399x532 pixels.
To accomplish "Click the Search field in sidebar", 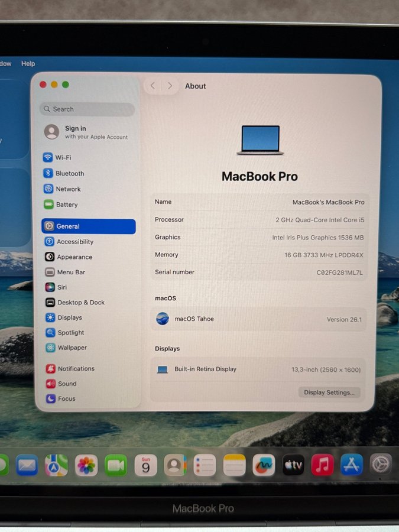I will point(87,109).
